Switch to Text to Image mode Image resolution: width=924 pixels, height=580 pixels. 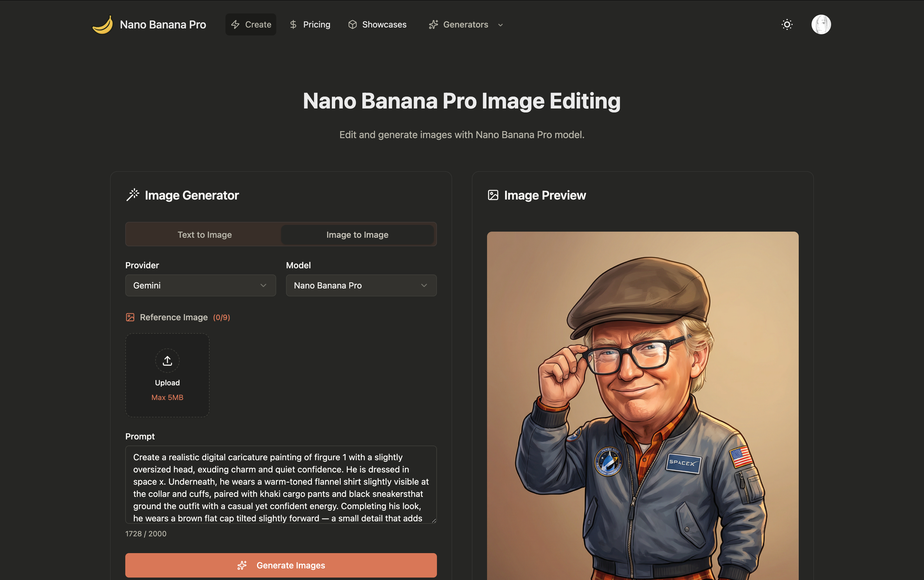pos(204,234)
